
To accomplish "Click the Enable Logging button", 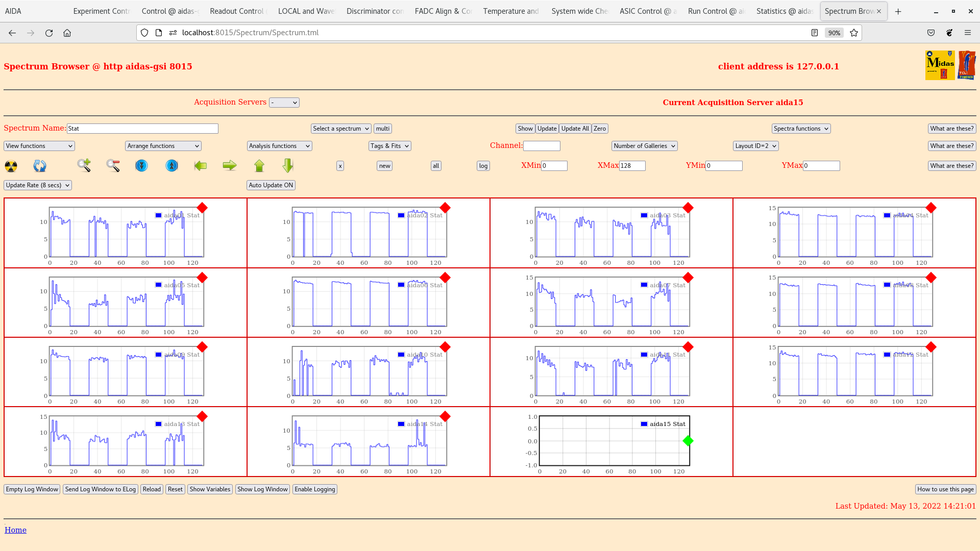I will pyautogui.click(x=315, y=489).
